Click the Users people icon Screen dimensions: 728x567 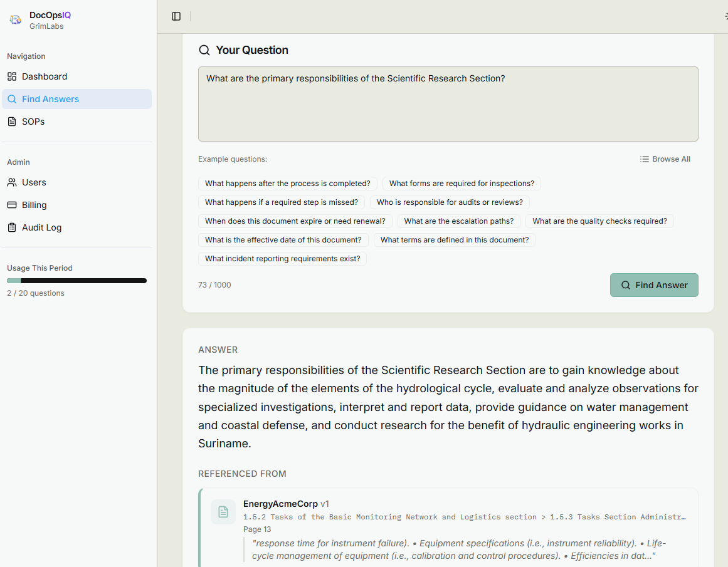pos(12,182)
